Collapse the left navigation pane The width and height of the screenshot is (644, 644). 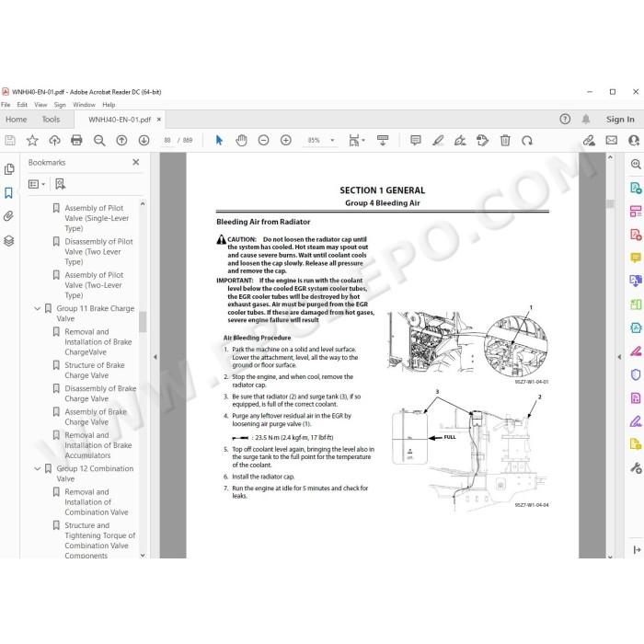[155, 357]
